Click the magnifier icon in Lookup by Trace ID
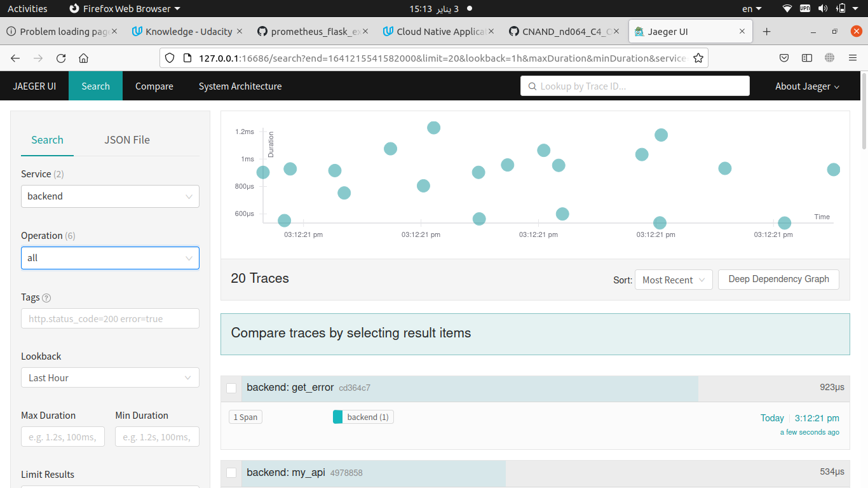The height and width of the screenshot is (488, 868). (532, 86)
